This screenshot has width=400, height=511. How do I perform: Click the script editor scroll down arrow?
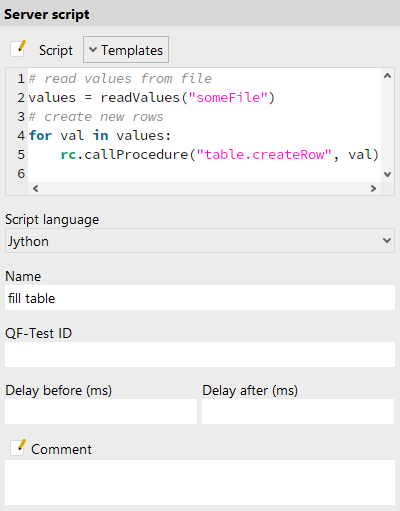click(387, 174)
